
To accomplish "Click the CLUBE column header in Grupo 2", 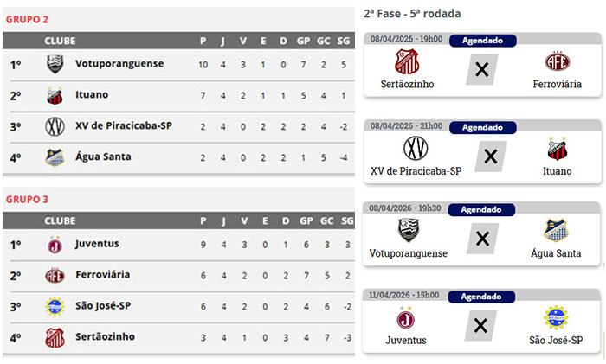I will [x=60, y=41].
